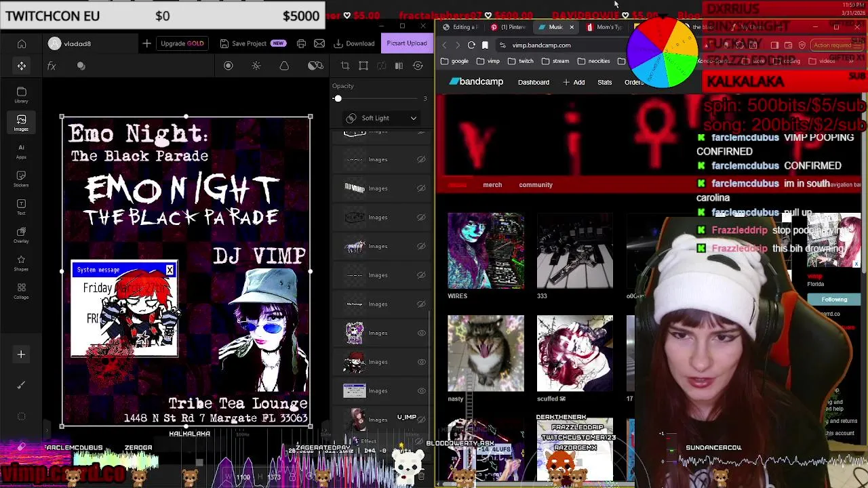Click the Download button
The height and width of the screenshot is (488, 868).
coord(354,43)
